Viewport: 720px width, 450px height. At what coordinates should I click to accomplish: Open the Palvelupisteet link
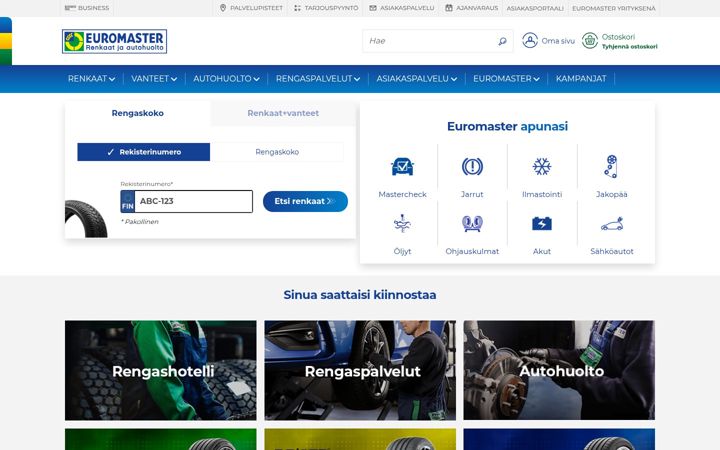[x=256, y=8]
